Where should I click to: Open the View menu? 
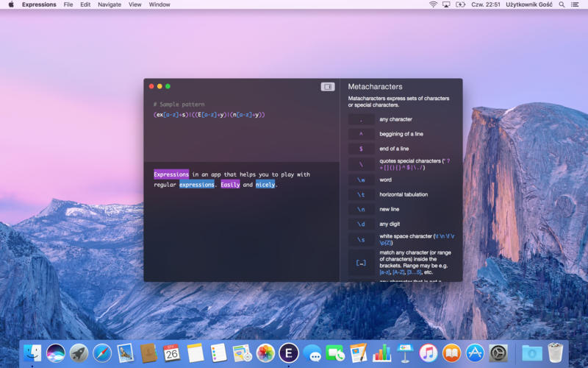[135, 4]
